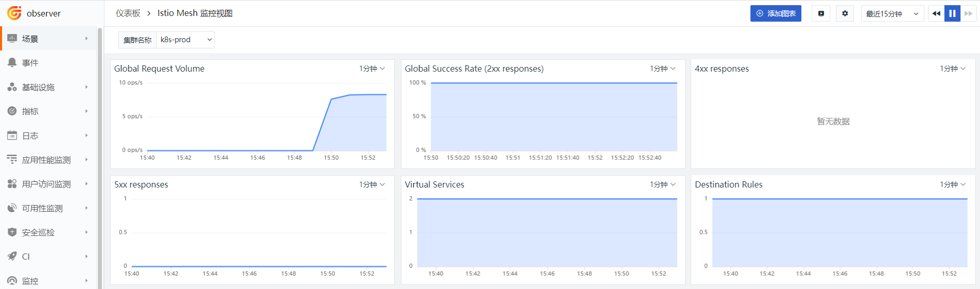Screen dimensions: 980x289
Task: Click the 添加图表 button
Action: [x=776, y=13]
